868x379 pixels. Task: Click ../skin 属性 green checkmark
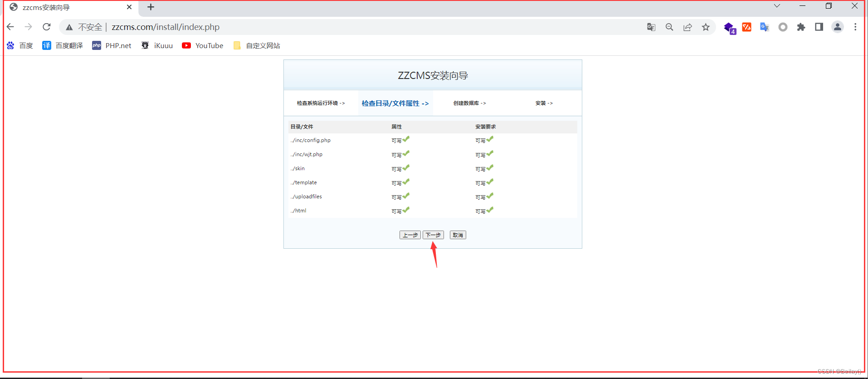coord(406,167)
